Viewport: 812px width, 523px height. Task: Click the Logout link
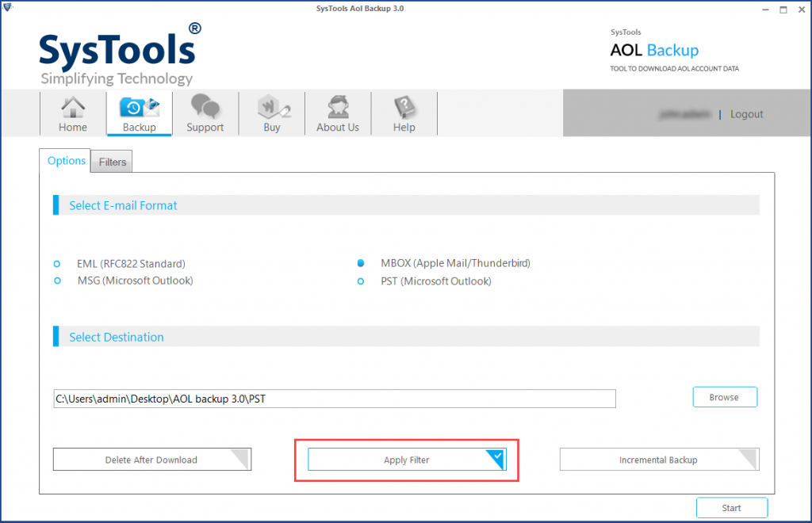(x=746, y=113)
